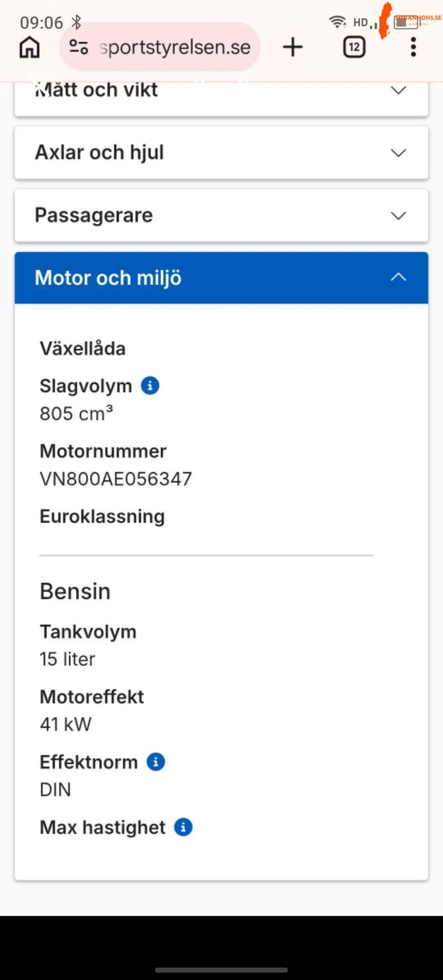Open a new tab with plus icon
This screenshot has width=443, height=980.
[293, 47]
